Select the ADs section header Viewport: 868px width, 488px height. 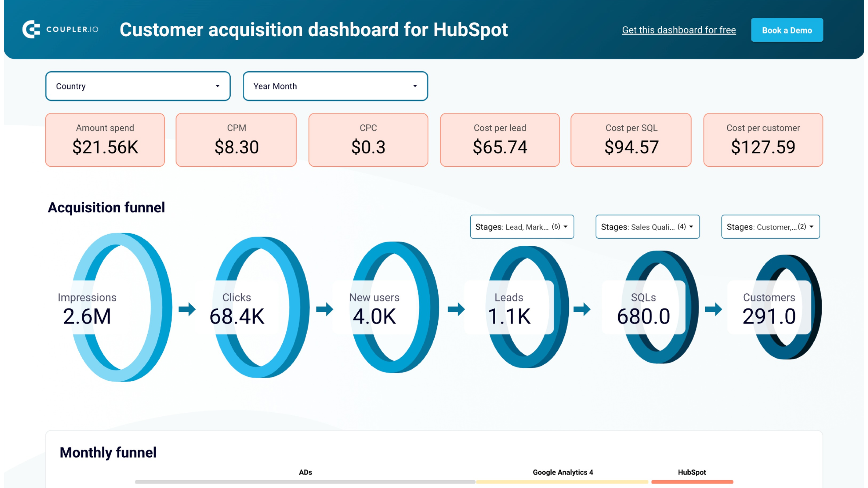coord(305,472)
